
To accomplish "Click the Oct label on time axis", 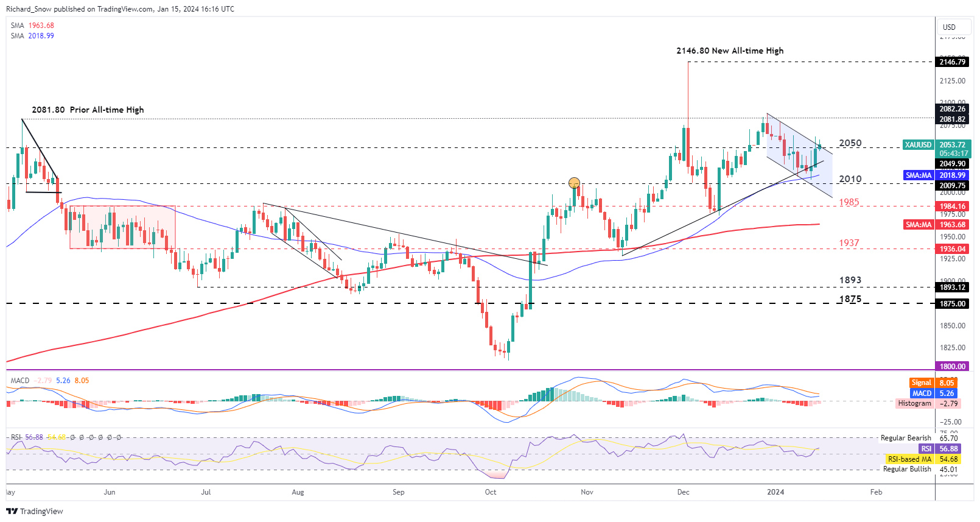I will click(x=491, y=492).
